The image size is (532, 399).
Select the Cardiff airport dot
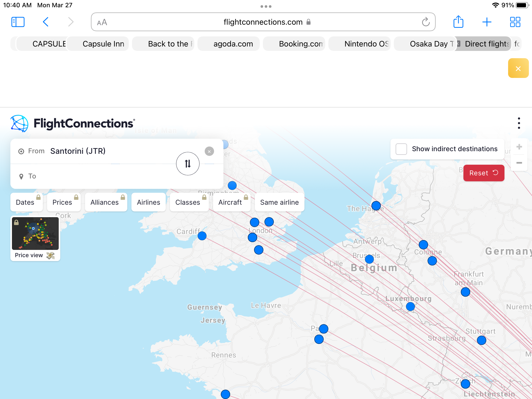click(202, 236)
